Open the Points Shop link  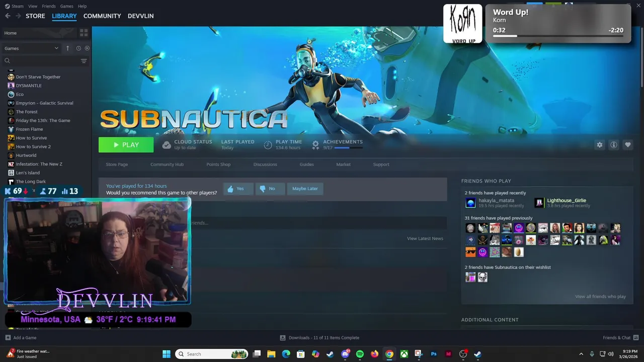tap(218, 164)
